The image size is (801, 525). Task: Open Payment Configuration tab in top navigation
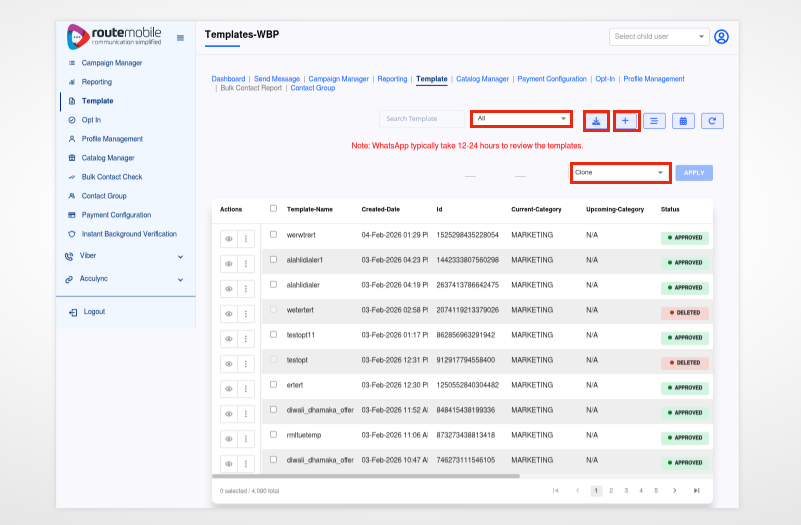coord(552,79)
